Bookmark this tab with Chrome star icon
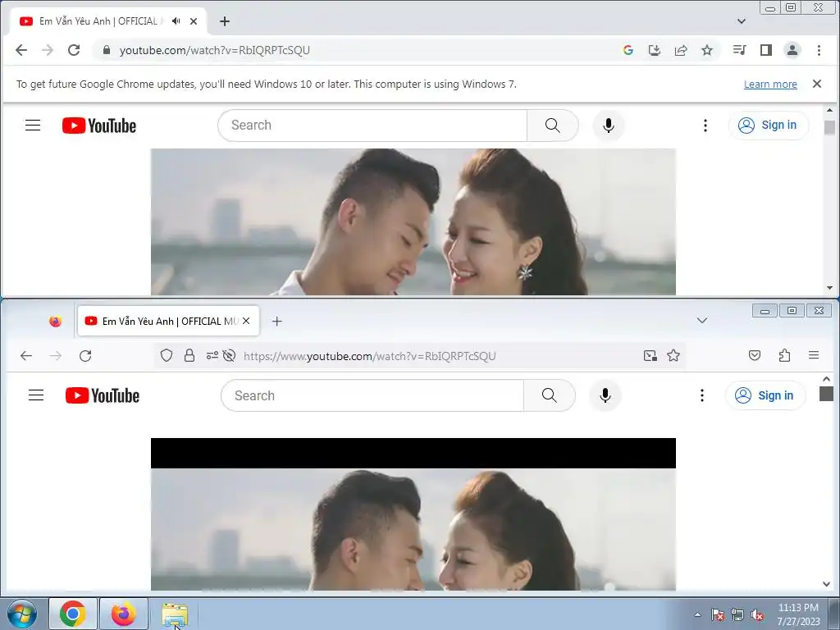 (707, 50)
